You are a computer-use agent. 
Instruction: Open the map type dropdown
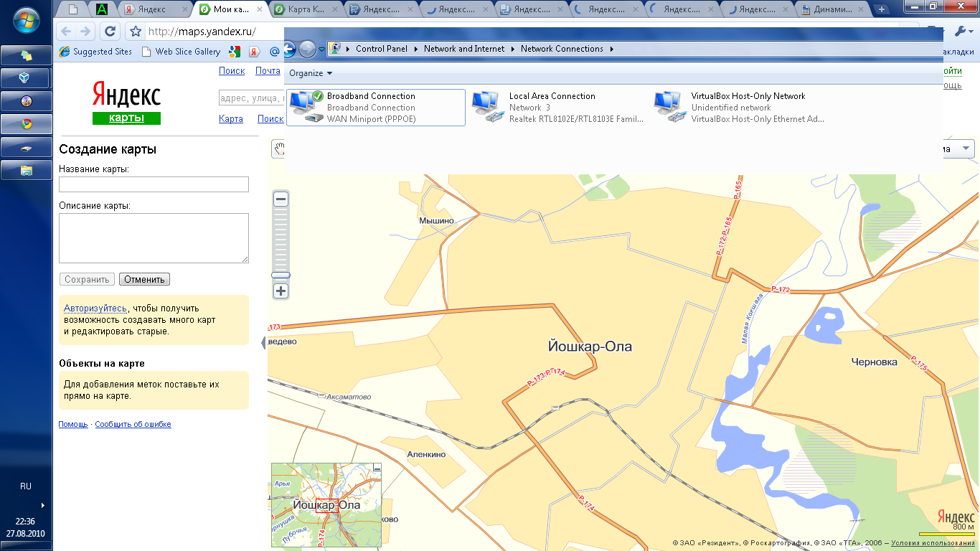(x=966, y=149)
